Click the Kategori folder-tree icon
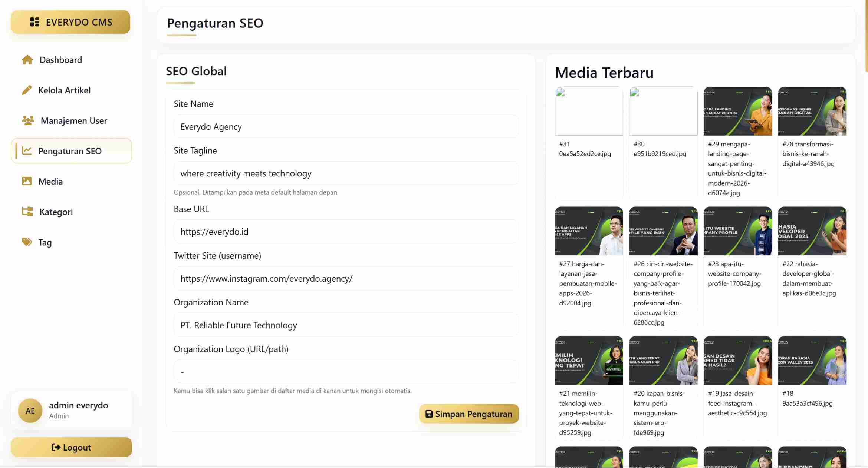This screenshot has width=868, height=468. (x=27, y=212)
